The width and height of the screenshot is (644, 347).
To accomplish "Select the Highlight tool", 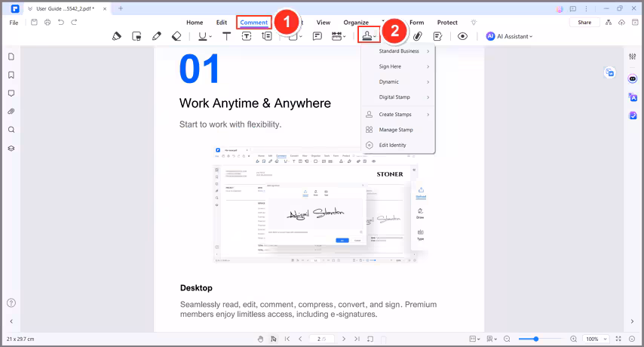I will coord(117,36).
